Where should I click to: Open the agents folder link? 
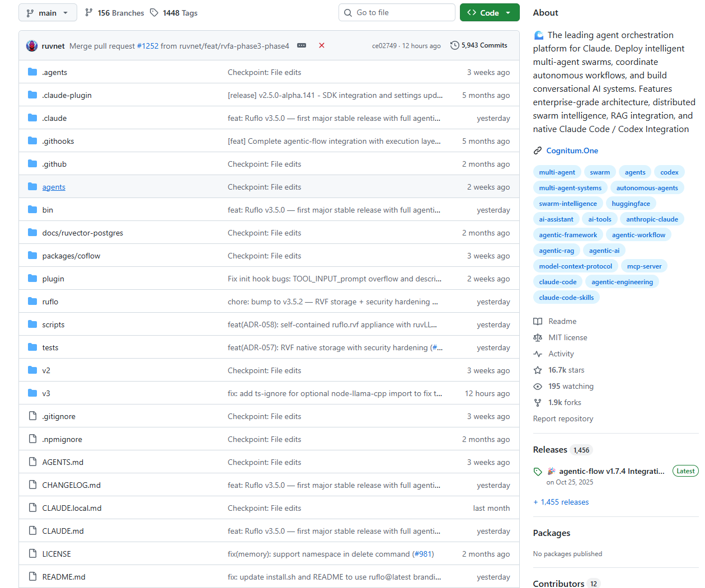pyautogui.click(x=54, y=187)
